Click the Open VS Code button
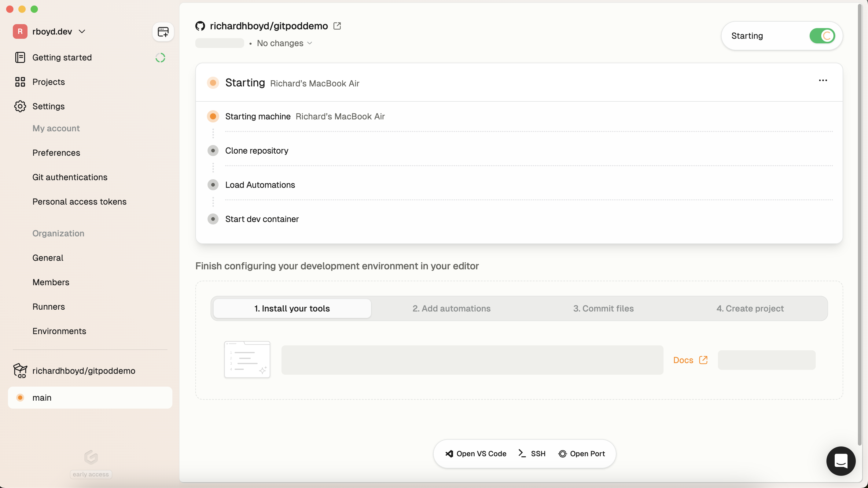868x488 pixels. (476, 454)
